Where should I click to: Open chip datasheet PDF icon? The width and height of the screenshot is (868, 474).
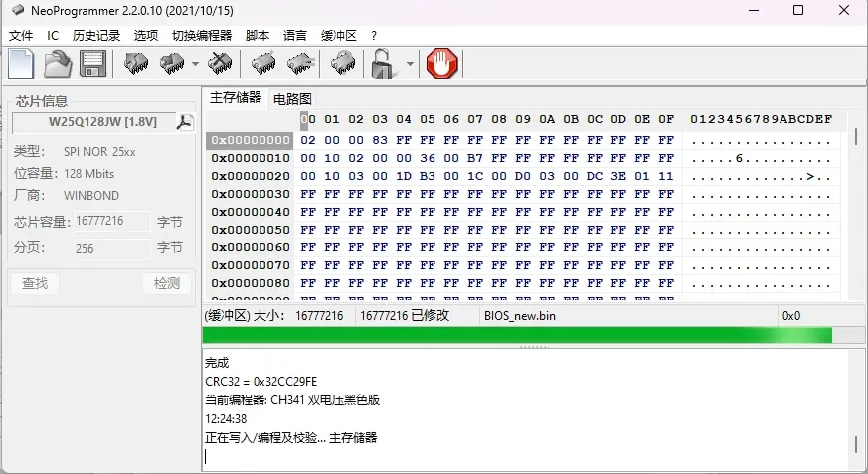pyautogui.click(x=184, y=122)
